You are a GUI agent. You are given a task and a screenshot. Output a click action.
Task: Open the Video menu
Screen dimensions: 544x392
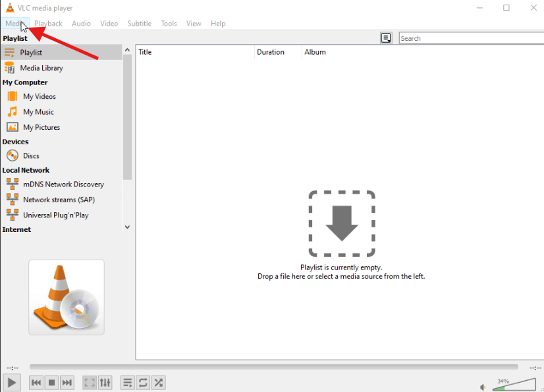[109, 23]
